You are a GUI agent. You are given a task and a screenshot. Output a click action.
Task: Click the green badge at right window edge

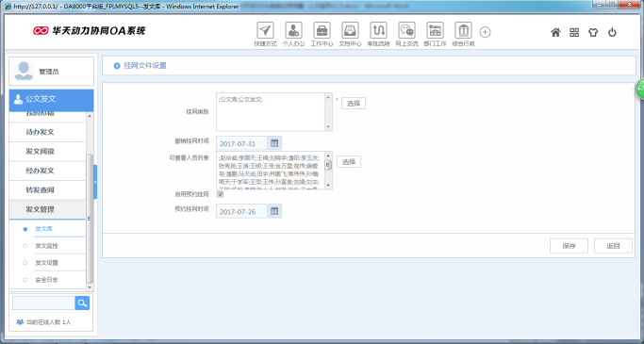tap(640, 90)
